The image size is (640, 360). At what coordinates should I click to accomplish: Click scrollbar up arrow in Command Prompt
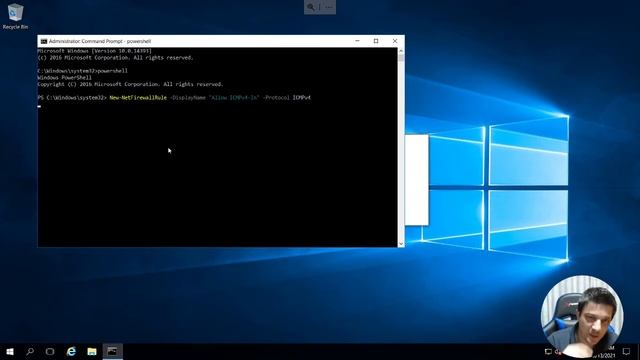click(401, 51)
